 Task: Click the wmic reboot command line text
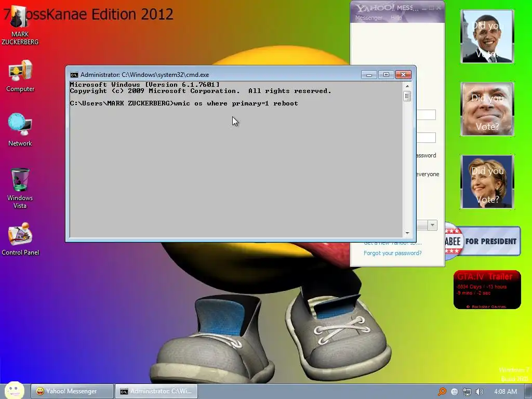tap(236, 103)
